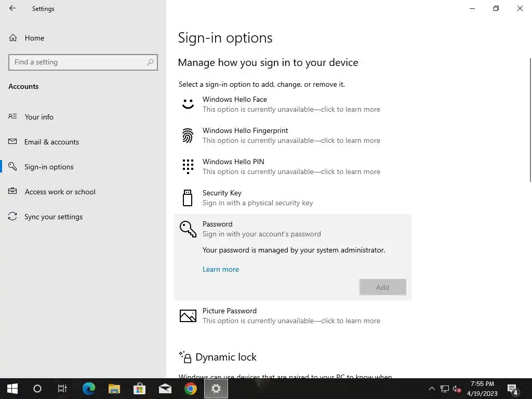Expand Windows Hello PIN option
Viewport: 532px width, 399px height.
click(x=292, y=167)
